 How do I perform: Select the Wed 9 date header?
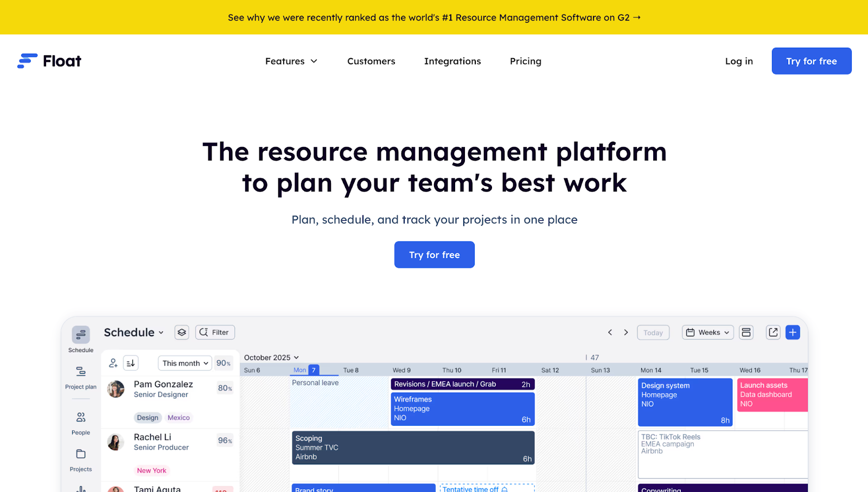click(401, 370)
